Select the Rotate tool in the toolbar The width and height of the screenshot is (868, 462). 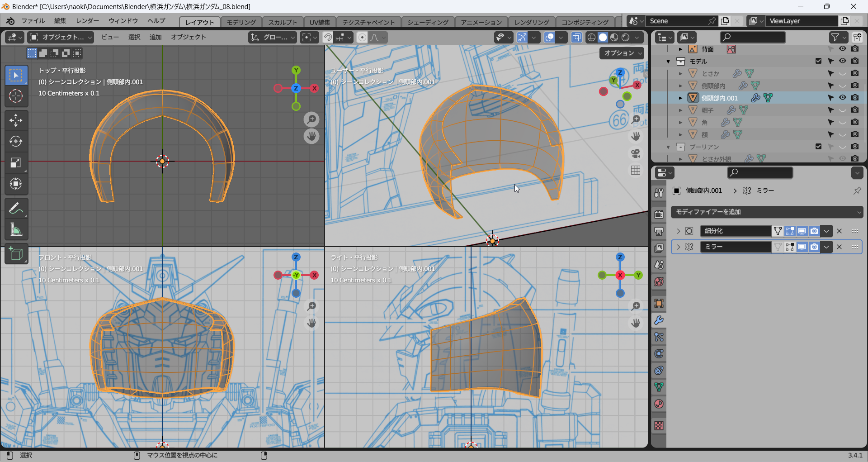[x=16, y=142]
